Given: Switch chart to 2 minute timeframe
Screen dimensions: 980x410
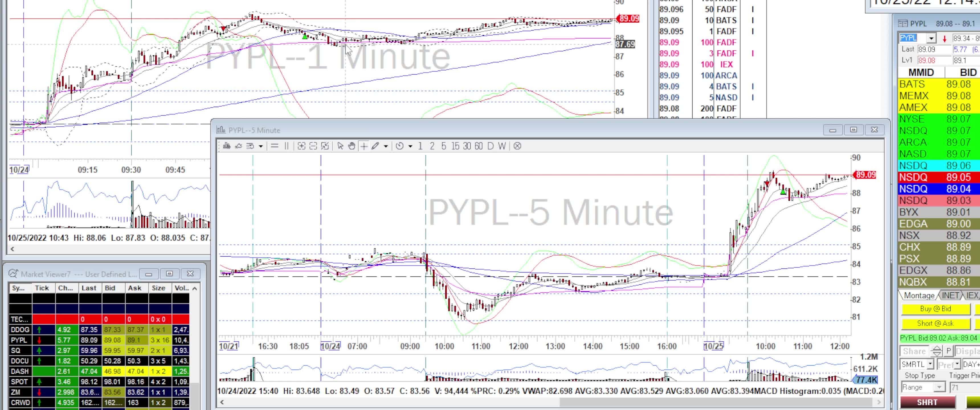Looking at the screenshot, I should coord(432,146).
